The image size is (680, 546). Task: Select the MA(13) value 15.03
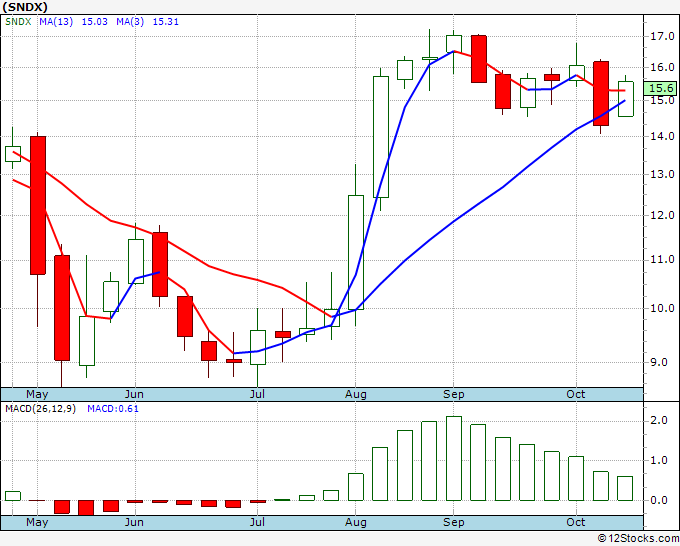coord(95,22)
